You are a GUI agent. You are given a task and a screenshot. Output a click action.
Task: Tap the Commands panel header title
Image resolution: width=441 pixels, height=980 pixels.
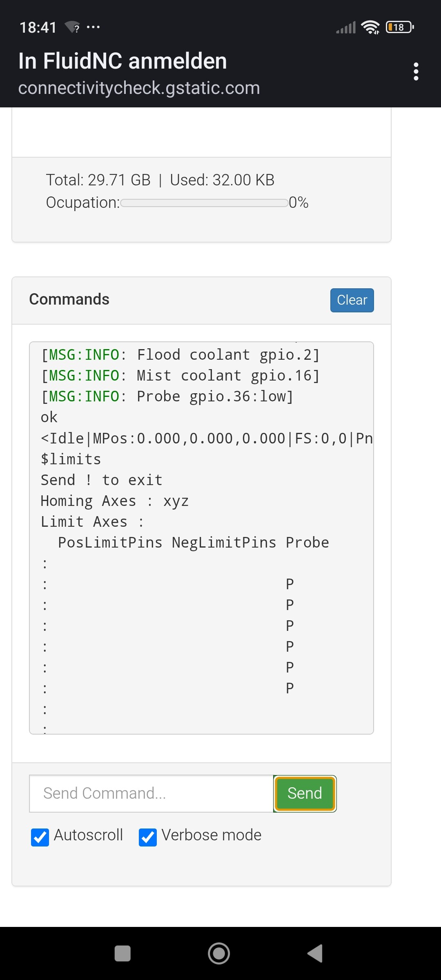pyautogui.click(x=69, y=299)
